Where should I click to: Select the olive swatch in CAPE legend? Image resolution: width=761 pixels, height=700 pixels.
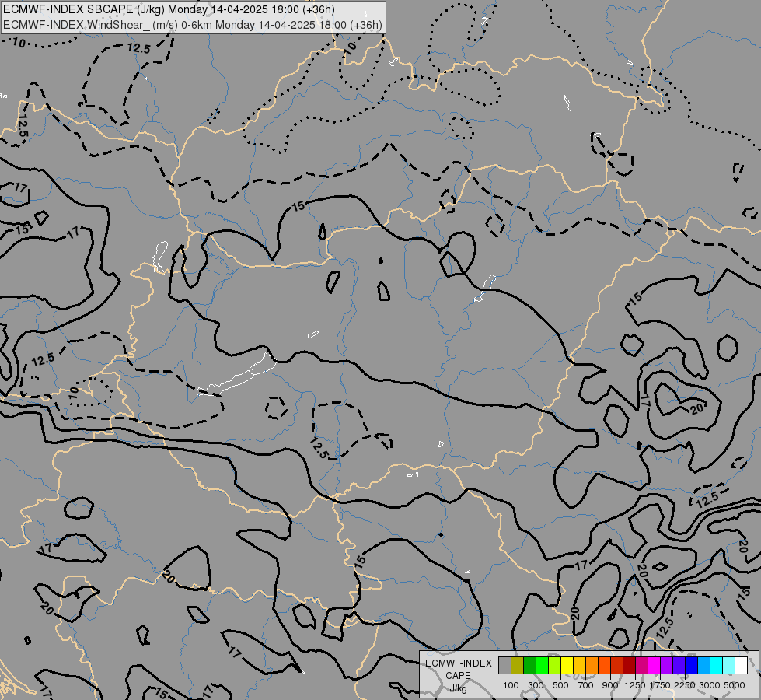[x=518, y=665]
